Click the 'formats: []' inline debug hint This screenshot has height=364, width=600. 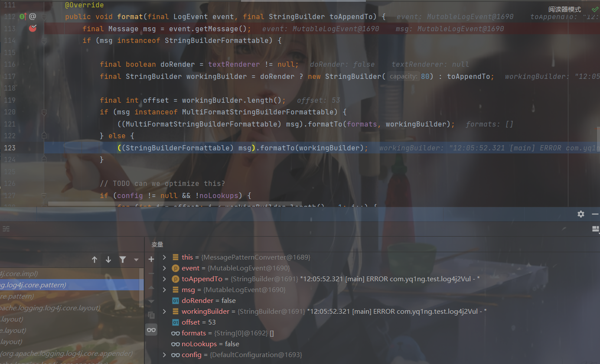point(489,124)
